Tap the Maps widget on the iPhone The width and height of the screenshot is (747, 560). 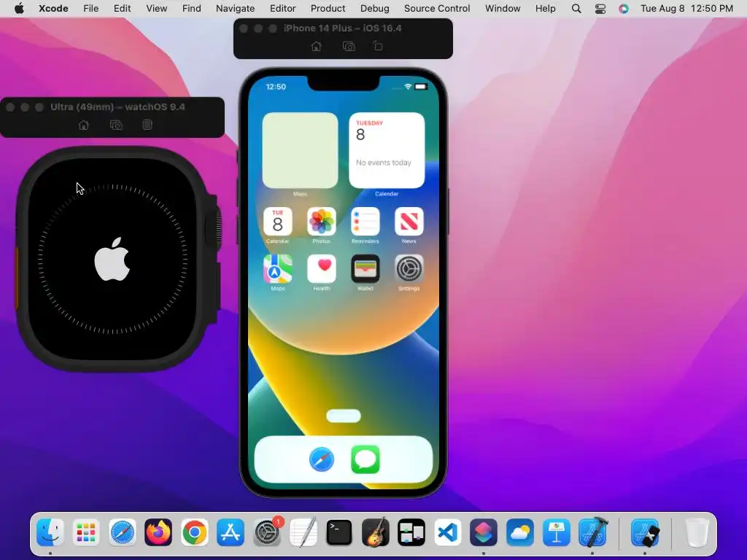point(300,150)
